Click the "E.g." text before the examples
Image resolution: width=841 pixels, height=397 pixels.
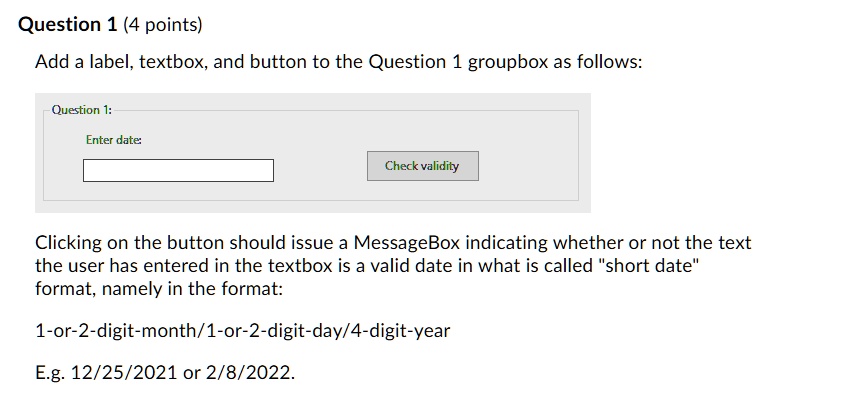[x=49, y=373]
